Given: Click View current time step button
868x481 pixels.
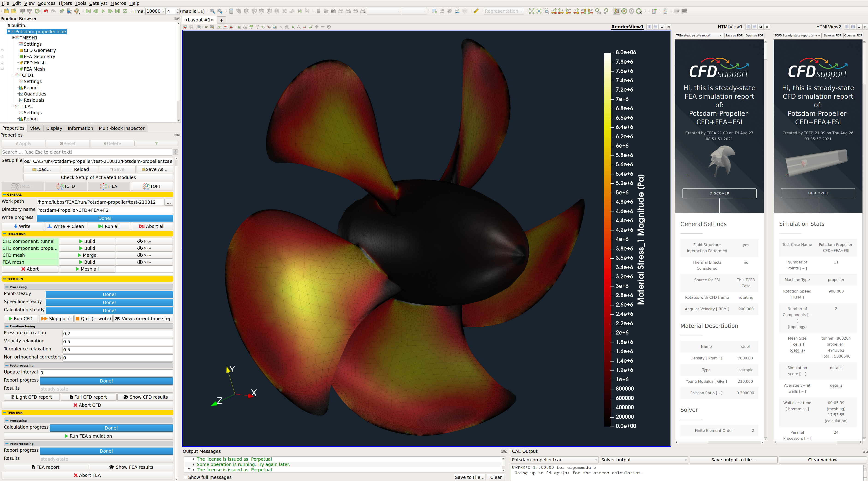Looking at the screenshot, I should tap(143, 319).
